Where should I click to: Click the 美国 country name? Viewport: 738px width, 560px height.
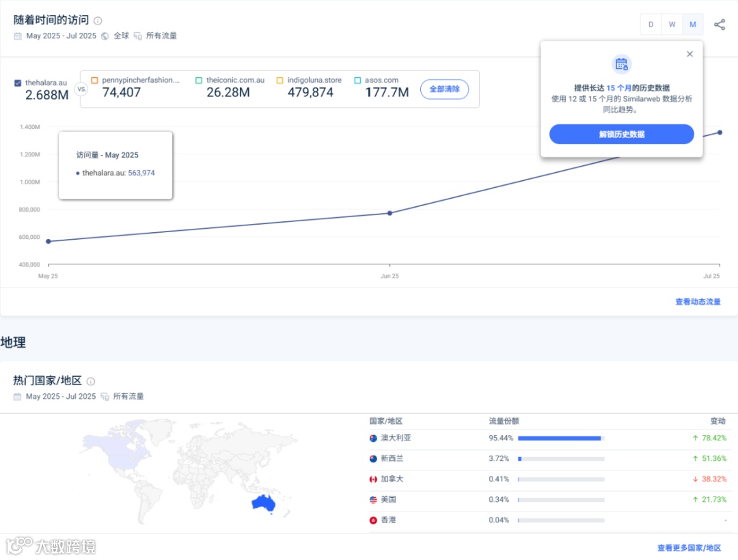(388, 500)
